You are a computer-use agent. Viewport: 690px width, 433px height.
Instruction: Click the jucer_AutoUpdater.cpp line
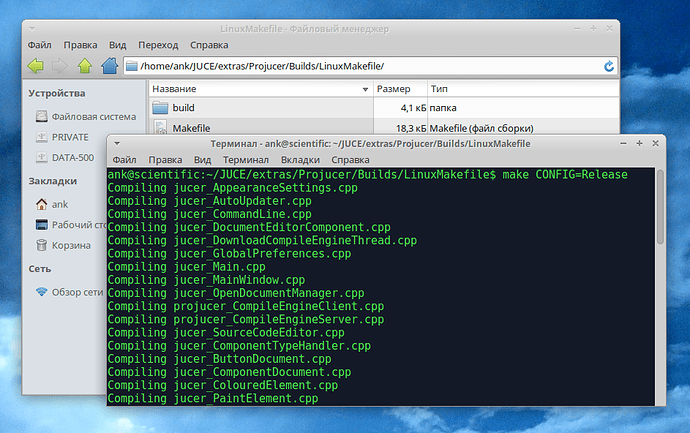coord(209,201)
